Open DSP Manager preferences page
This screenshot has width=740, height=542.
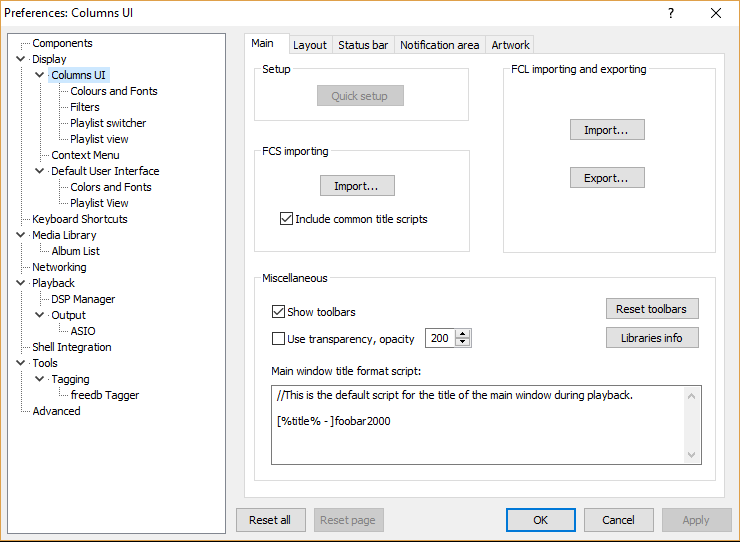83,299
